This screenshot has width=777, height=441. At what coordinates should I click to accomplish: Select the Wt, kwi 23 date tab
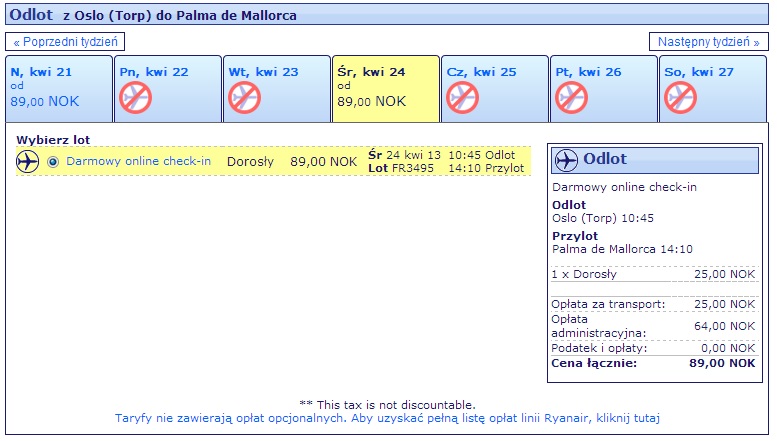(277, 89)
